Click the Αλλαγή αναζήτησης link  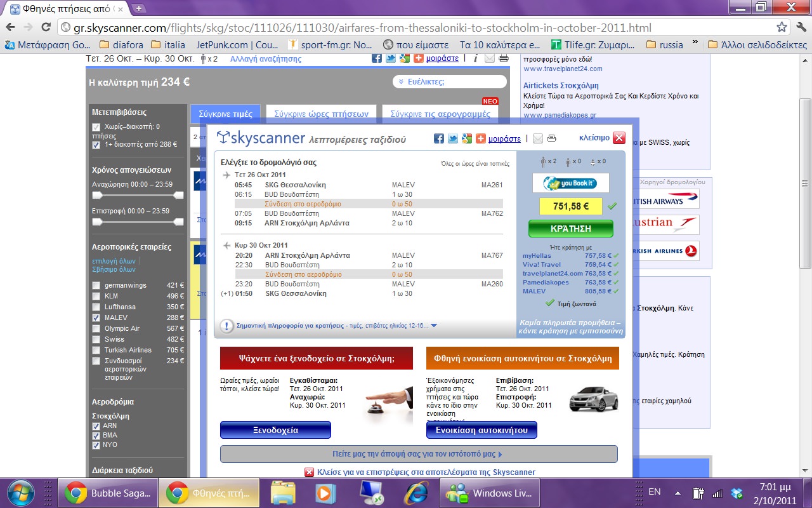pos(266,58)
